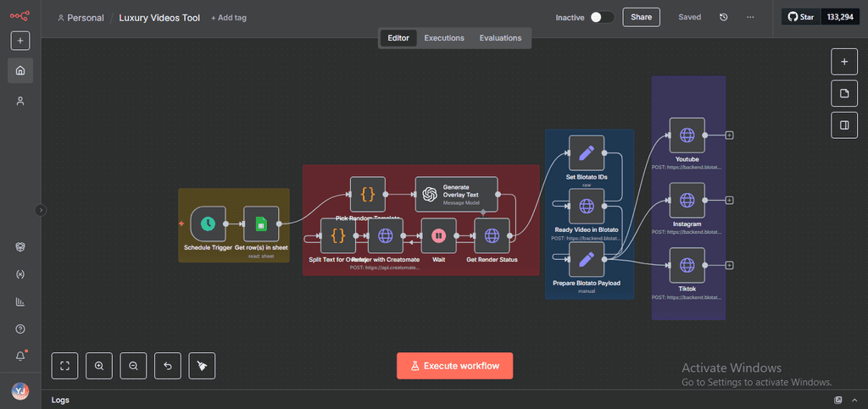868x409 pixels.
Task: Click the Add tag link
Action: click(x=231, y=18)
